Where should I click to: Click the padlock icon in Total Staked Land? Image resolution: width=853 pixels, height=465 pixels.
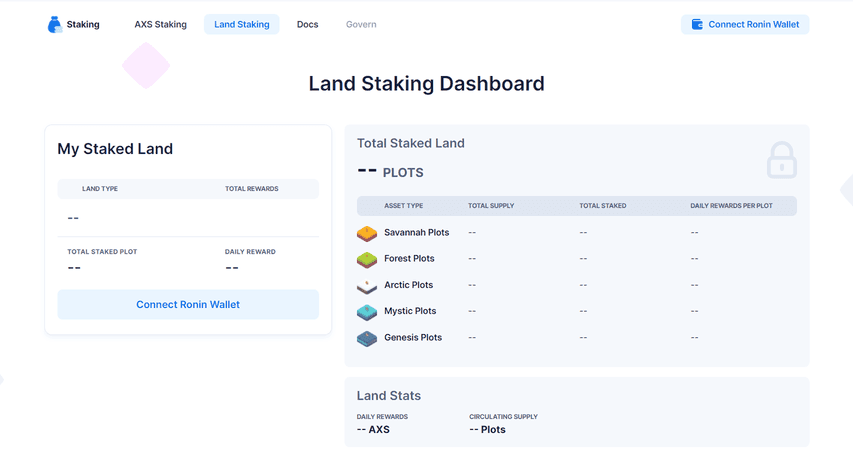[782, 160]
